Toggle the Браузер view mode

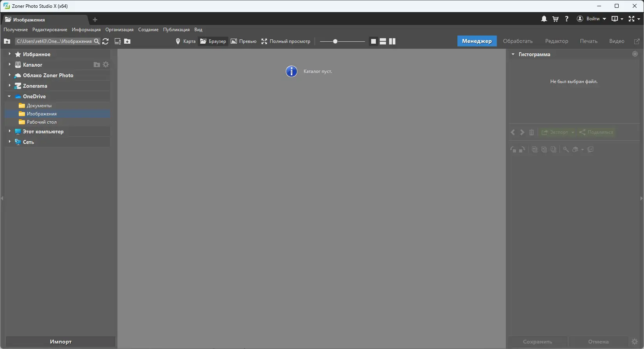[213, 41]
